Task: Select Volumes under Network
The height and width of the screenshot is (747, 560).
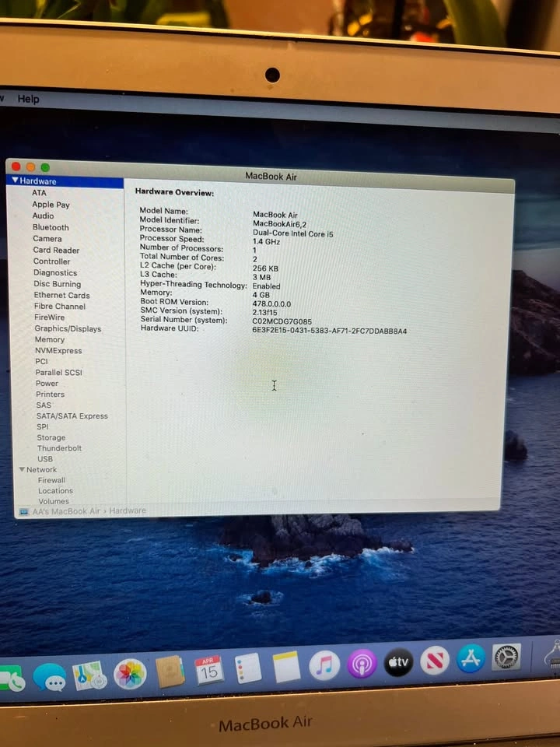Action: 54,501
